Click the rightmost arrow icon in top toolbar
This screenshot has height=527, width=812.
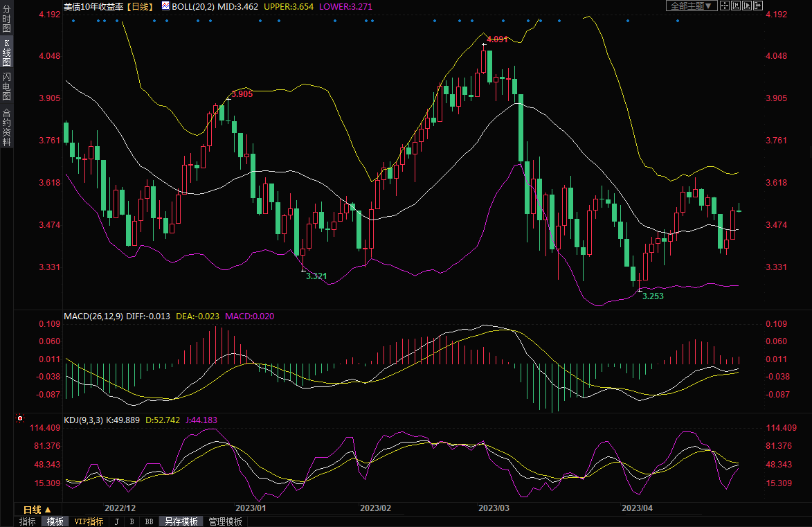tap(757, 6)
